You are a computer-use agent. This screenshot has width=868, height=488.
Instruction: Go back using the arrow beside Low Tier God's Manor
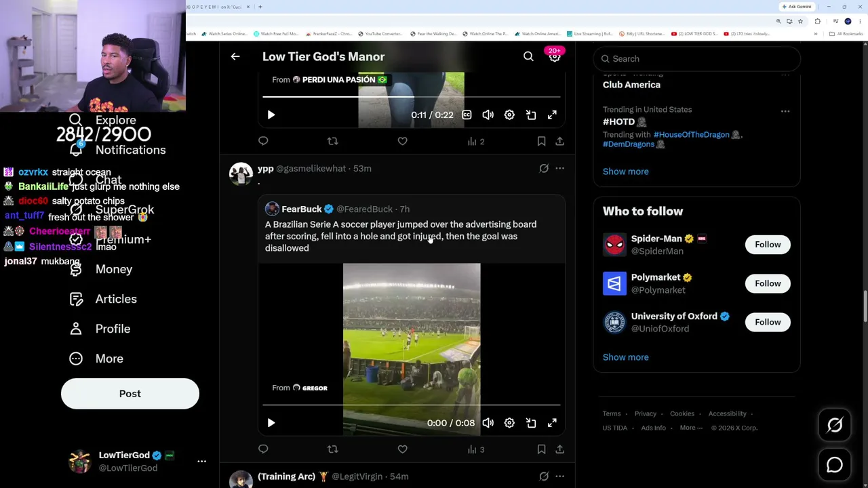pyautogui.click(x=235, y=57)
